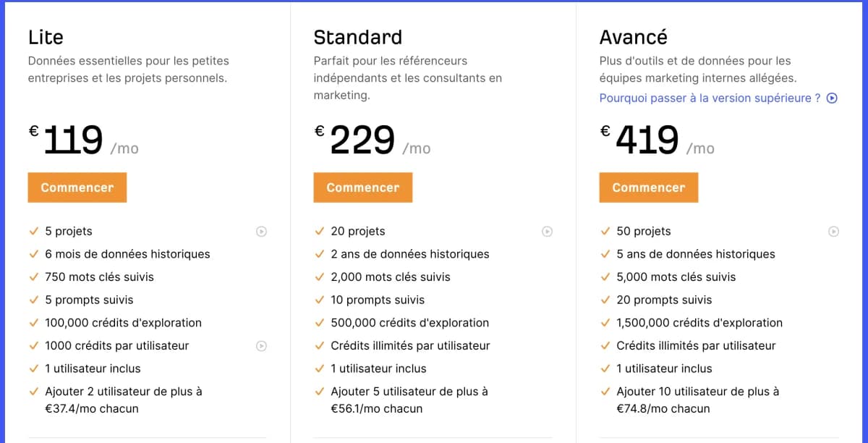
Task: Click checkmark beside "6 mois de données historiques"
Action: pyautogui.click(x=33, y=253)
